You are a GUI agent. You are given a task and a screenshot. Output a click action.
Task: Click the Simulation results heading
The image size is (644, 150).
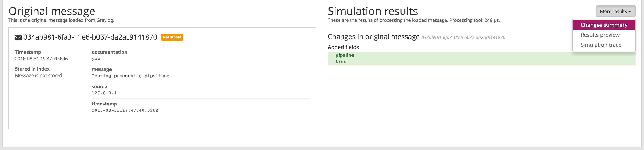point(372,11)
